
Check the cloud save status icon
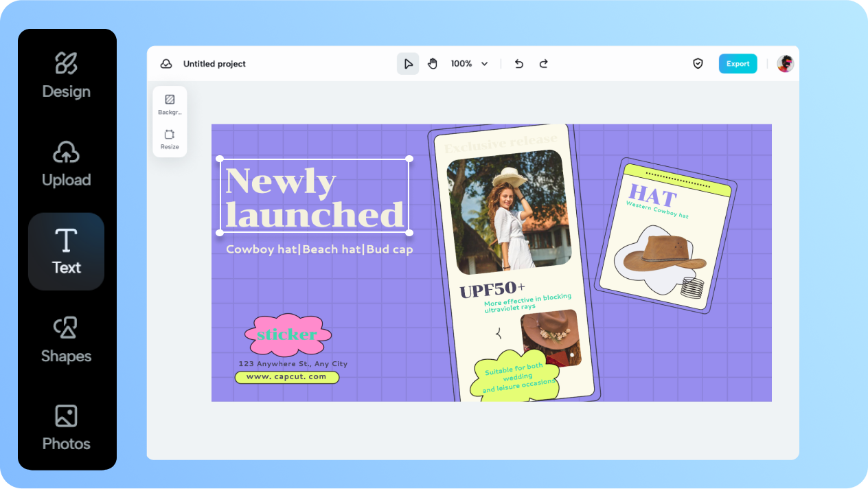point(165,63)
